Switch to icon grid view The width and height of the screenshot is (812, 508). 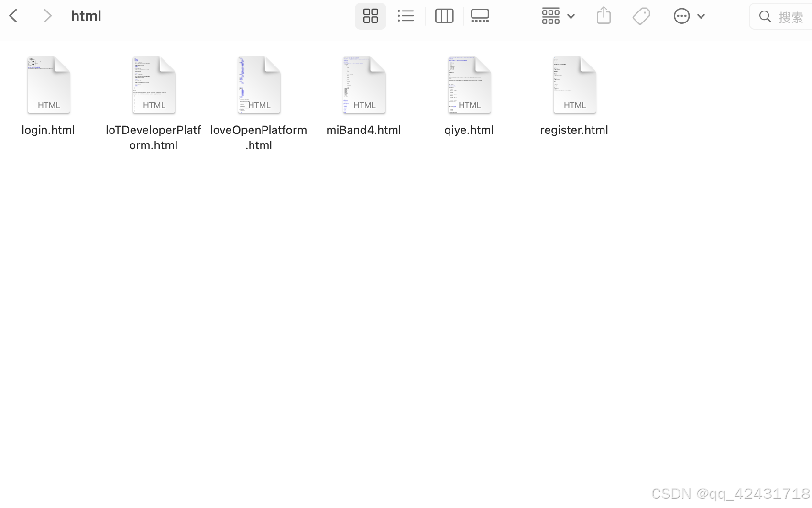tap(371, 16)
